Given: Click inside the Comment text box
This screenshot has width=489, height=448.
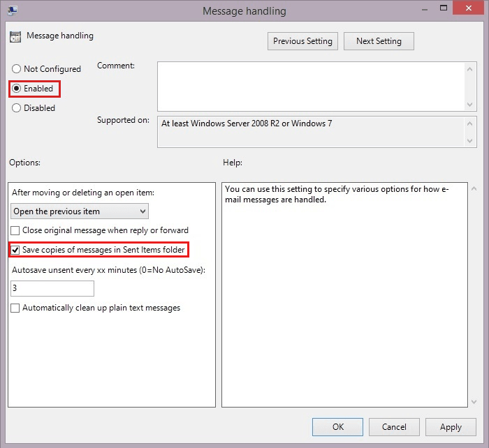Looking at the screenshot, I should (311, 87).
